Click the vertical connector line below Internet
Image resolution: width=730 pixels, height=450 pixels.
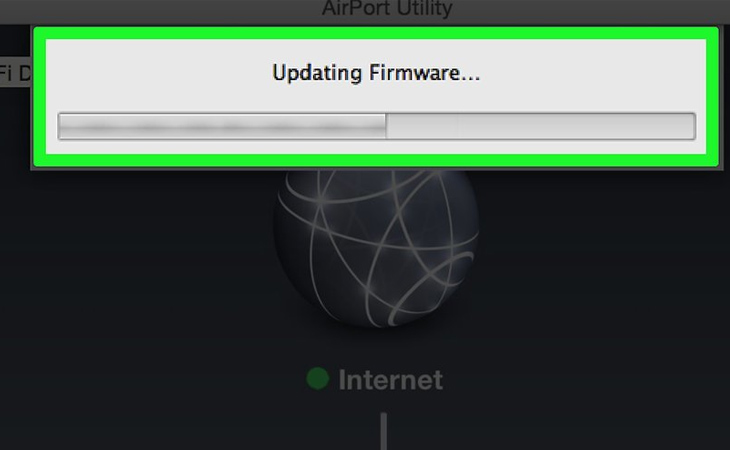[x=384, y=430]
